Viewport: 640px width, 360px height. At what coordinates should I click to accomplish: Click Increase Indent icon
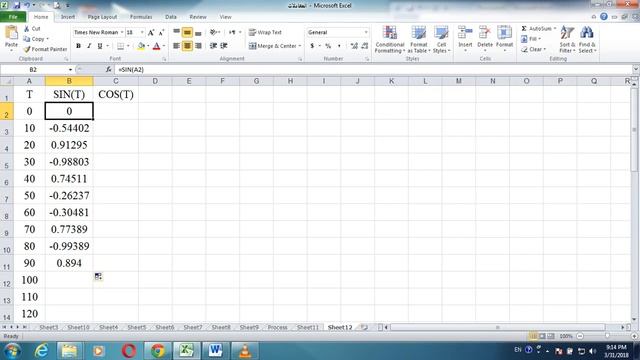pyautogui.click(x=224, y=46)
